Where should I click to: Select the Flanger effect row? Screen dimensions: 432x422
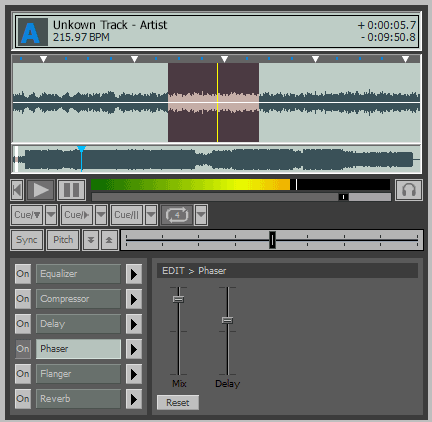pos(78,374)
